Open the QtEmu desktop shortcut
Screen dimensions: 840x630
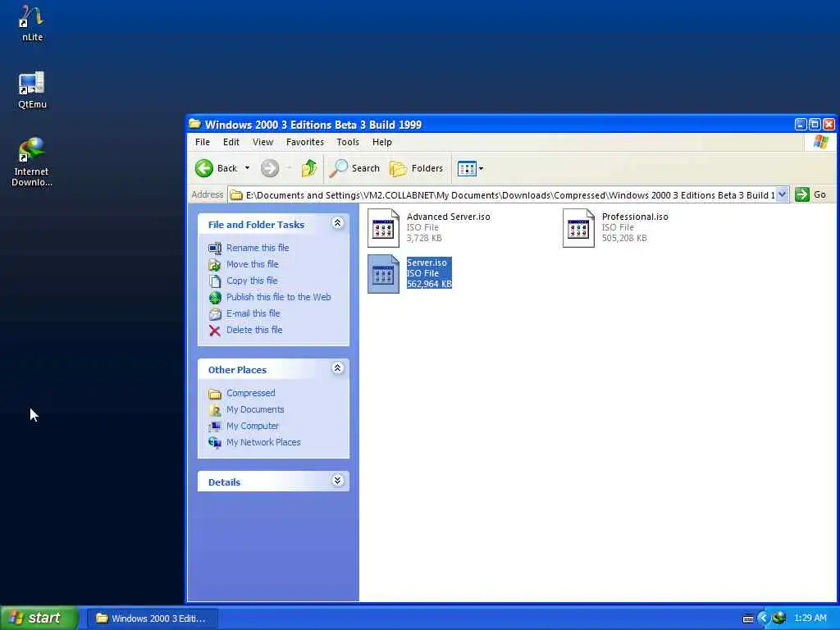pyautogui.click(x=32, y=89)
